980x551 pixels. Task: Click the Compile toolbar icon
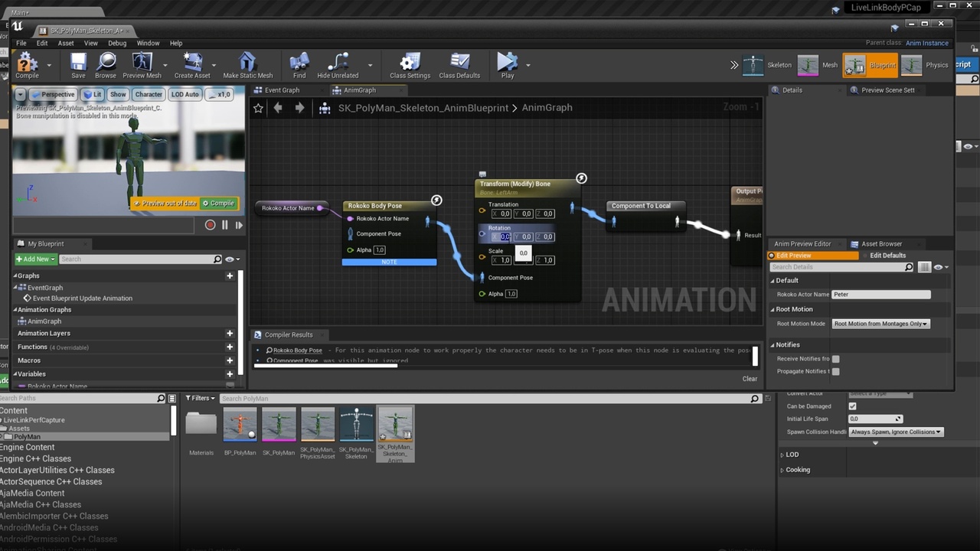tap(27, 62)
